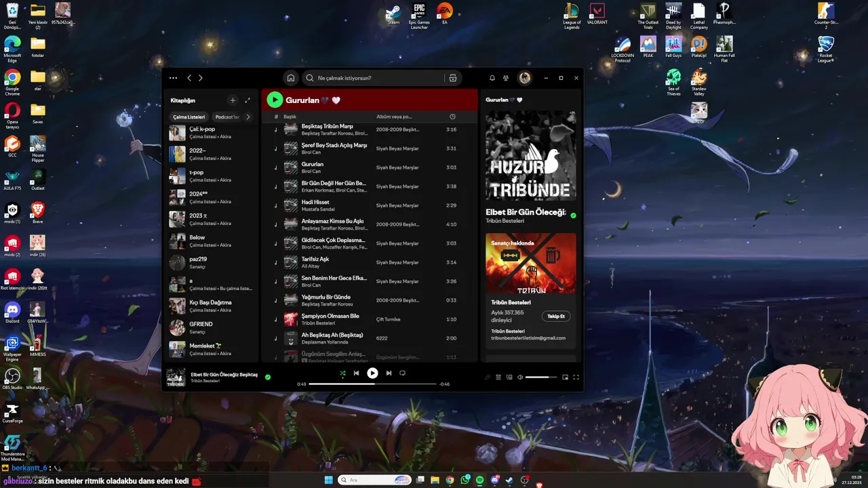Click the album link '6222'
Screen dimensions: 868x488
coord(382,338)
